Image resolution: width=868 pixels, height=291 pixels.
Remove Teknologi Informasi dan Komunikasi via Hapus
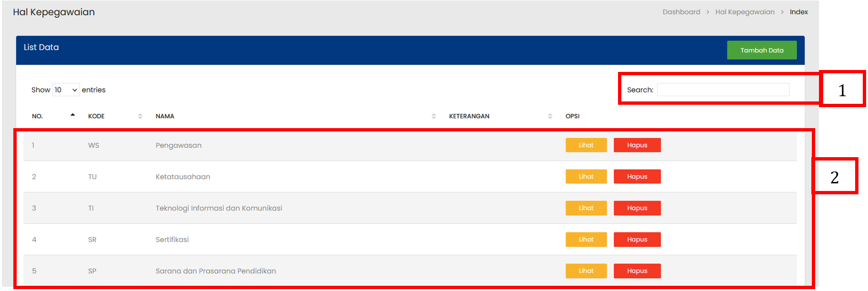coord(637,208)
